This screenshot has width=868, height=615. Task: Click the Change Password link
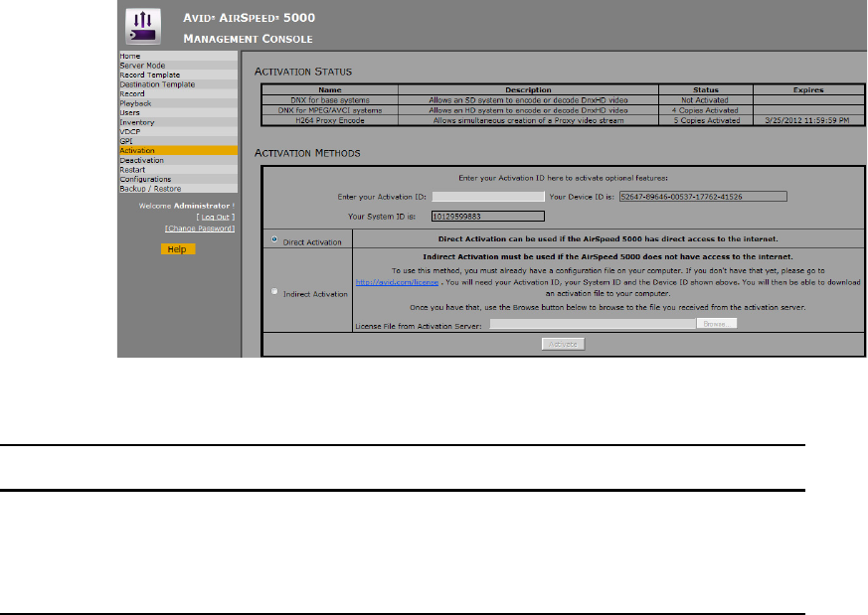pyautogui.click(x=200, y=229)
